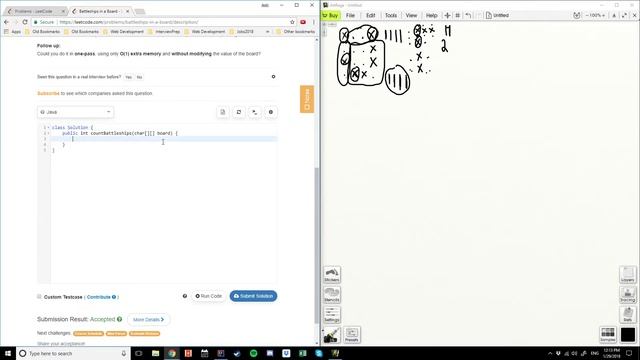Click the browser back arrow

(x=7, y=22)
